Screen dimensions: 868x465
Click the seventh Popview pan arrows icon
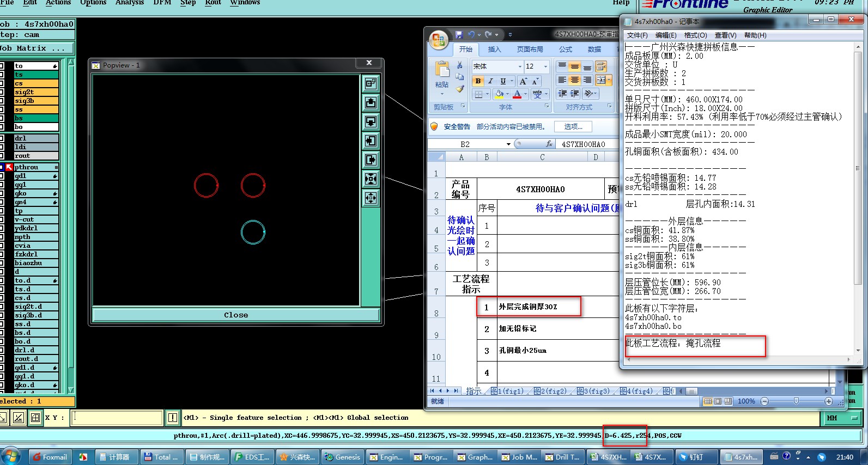click(x=371, y=198)
